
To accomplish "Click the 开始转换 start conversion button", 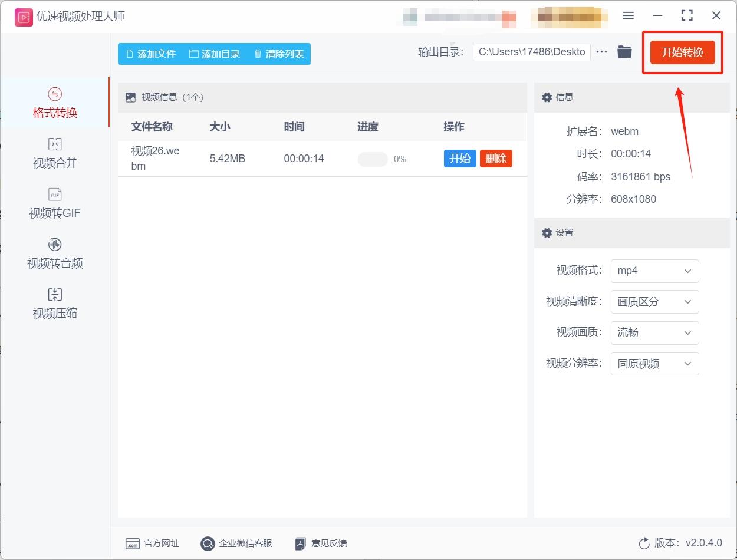I will pos(683,52).
